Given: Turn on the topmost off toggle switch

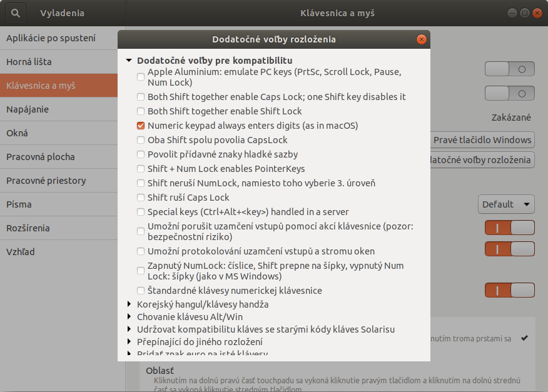Looking at the screenshot, I should [x=510, y=69].
